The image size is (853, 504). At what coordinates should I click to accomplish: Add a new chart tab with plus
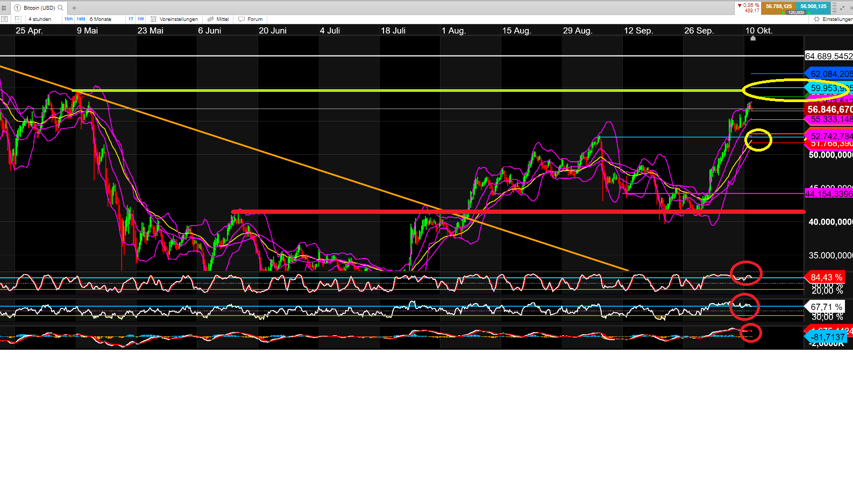(74, 8)
